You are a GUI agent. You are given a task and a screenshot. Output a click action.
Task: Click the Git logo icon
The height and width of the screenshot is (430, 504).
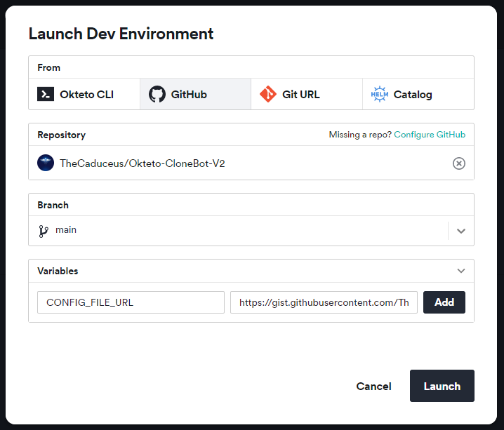[268, 95]
